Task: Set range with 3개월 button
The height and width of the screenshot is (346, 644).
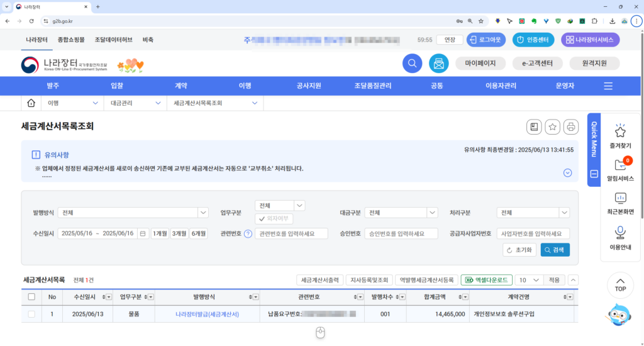Action: point(179,233)
